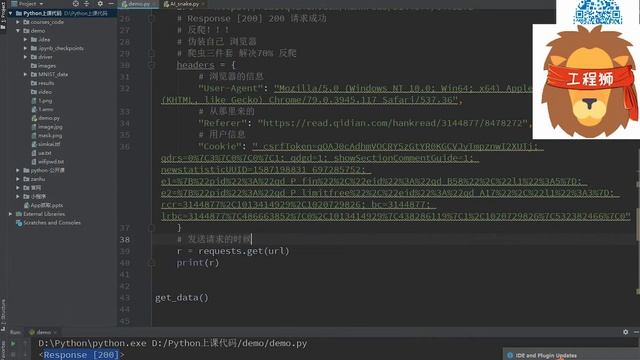Expand the driver folder
This screenshot has width=640, height=360.
point(25,57)
